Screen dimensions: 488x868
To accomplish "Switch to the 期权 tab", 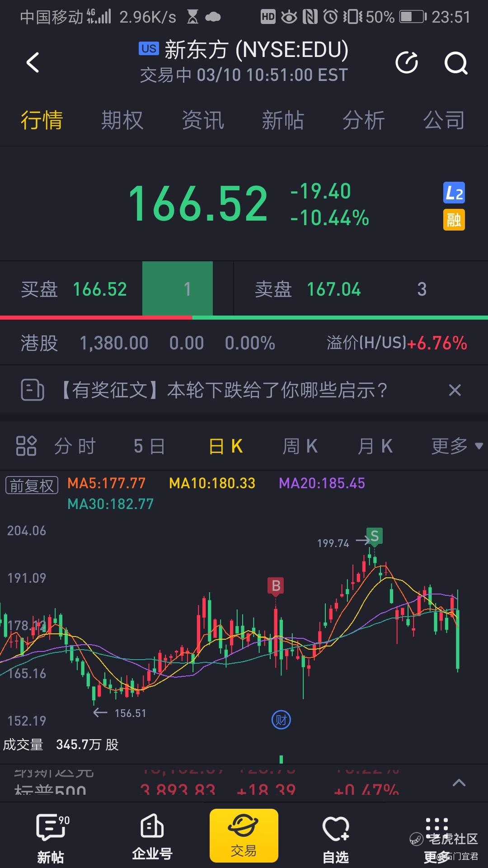I will pos(122,120).
